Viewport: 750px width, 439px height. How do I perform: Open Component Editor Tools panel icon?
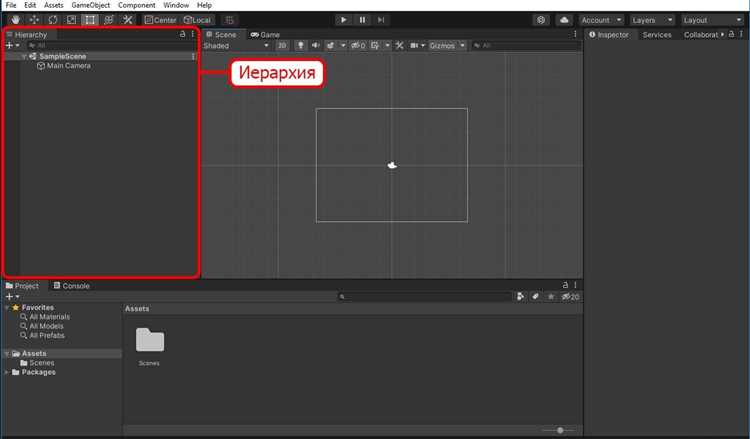coord(399,46)
